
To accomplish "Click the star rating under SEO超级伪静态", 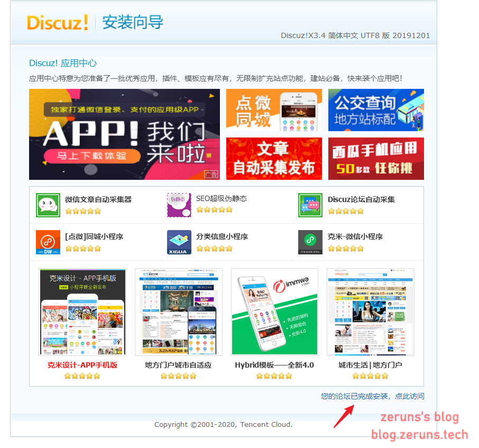I will 214,209.
